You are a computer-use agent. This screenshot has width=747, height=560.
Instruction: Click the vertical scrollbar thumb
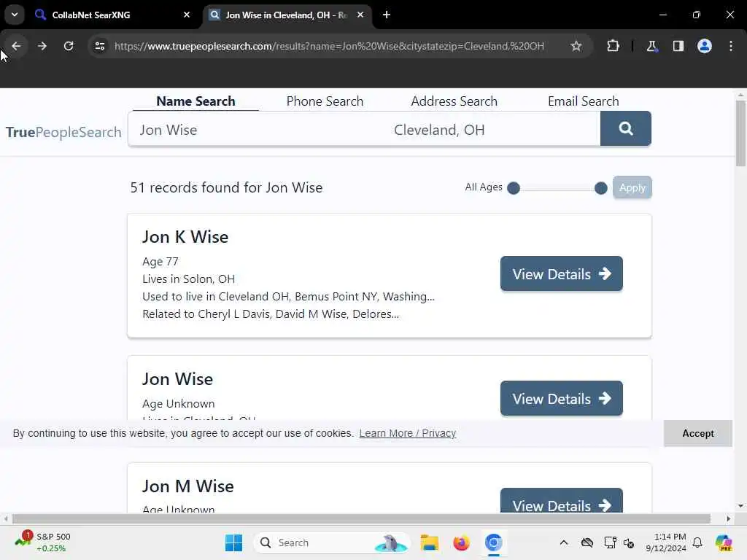(x=740, y=134)
